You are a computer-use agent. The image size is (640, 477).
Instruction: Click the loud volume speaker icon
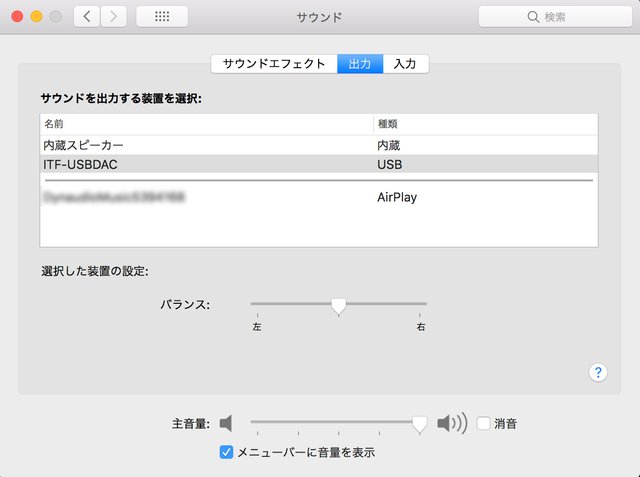pos(452,423)
